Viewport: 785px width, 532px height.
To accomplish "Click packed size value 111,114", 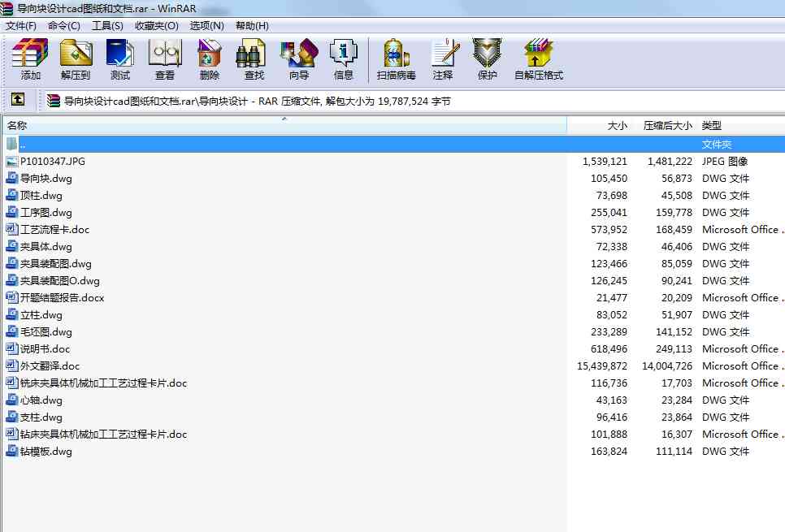I will 674,452.
